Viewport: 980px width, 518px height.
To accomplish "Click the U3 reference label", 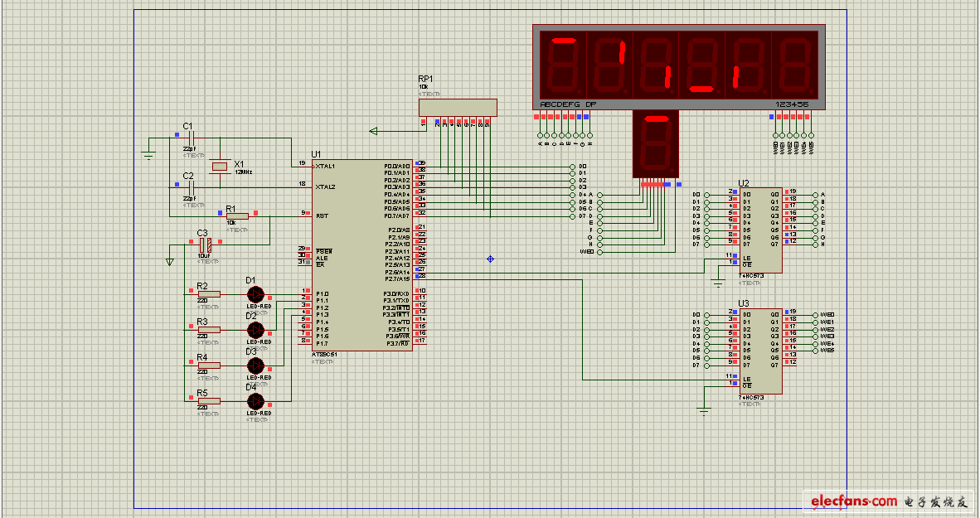I will (744, 303).
